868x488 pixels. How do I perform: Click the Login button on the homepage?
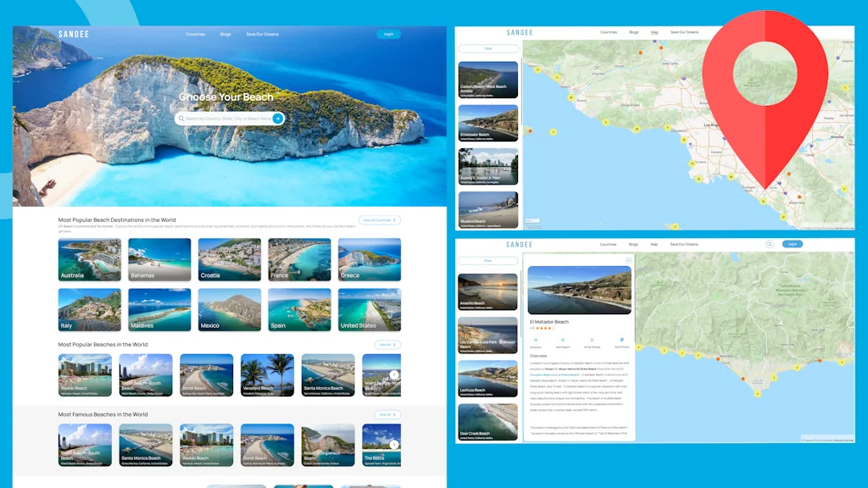388,35
